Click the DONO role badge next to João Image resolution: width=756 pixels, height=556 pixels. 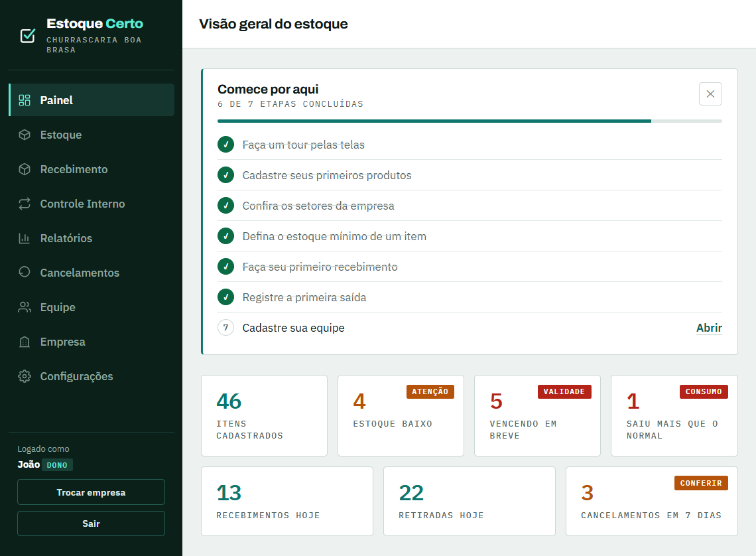point(58,465)
